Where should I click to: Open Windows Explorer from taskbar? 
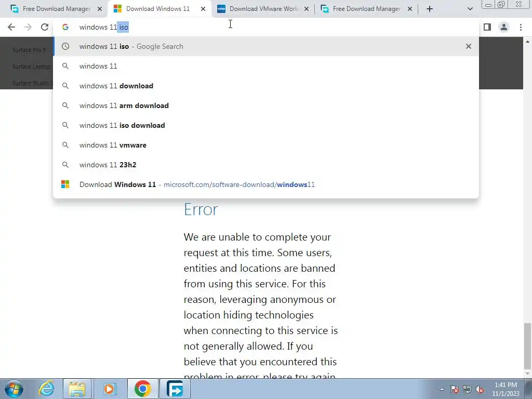[77, 389]
